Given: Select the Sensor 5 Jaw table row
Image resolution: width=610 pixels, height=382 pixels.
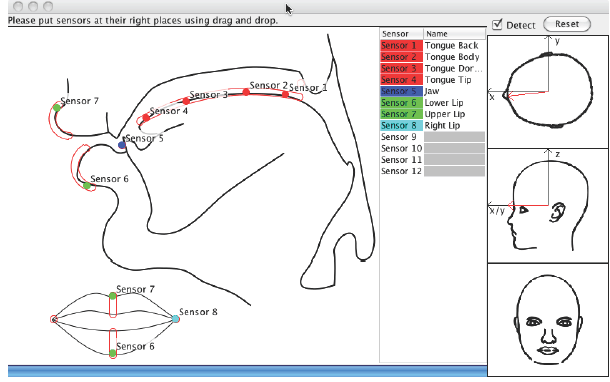Looking at the screenshot, I should point(433,91).
